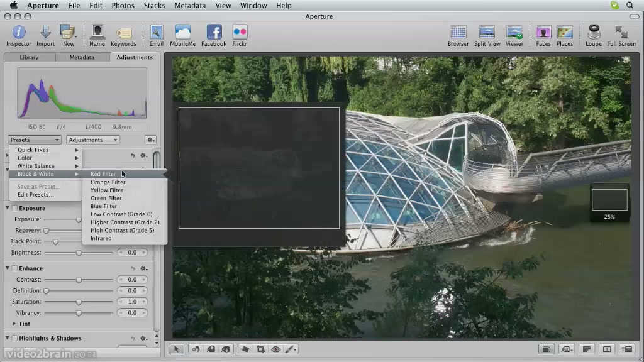Open the Color presets submenu
644x362 pixels.
[45, 158]
